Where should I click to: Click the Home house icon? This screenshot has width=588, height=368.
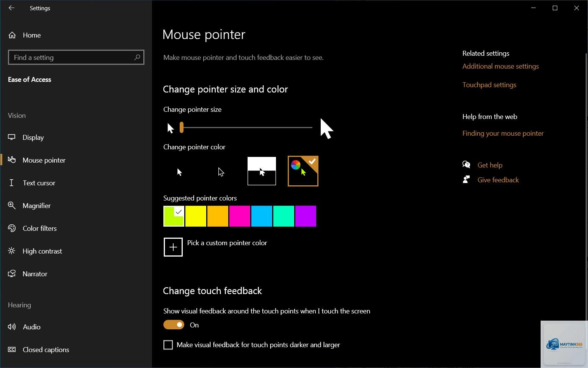coord(12,35)
